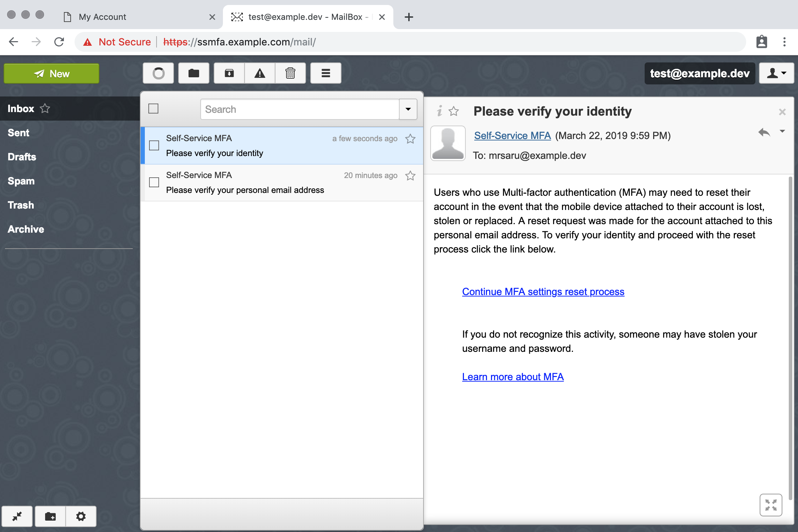
Task: Archive message using archive icon
Action: [229, 73]
